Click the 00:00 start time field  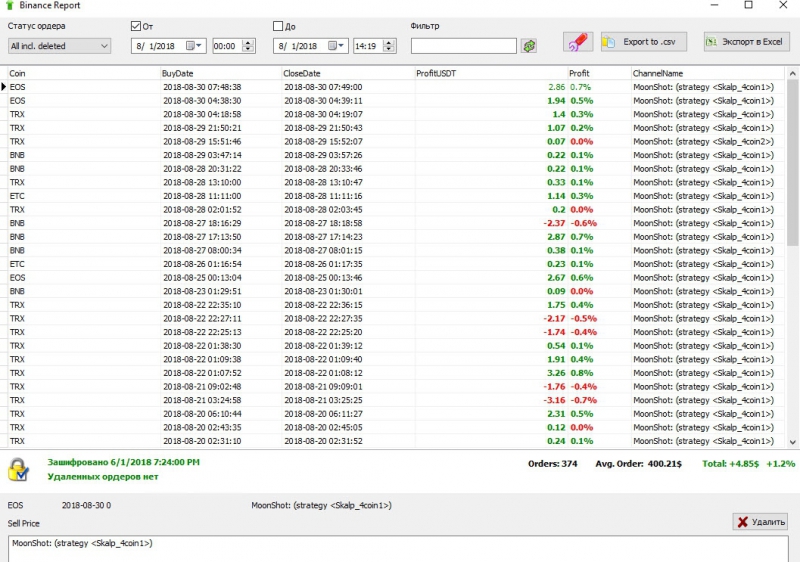(x=228, y=46)
